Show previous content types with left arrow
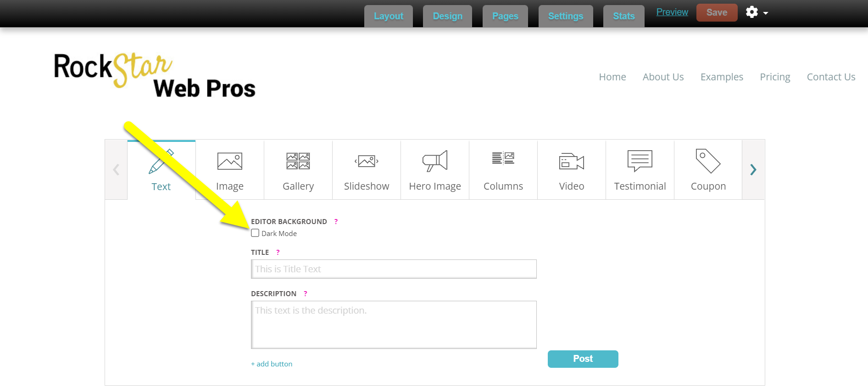 (x=116, y=169)
